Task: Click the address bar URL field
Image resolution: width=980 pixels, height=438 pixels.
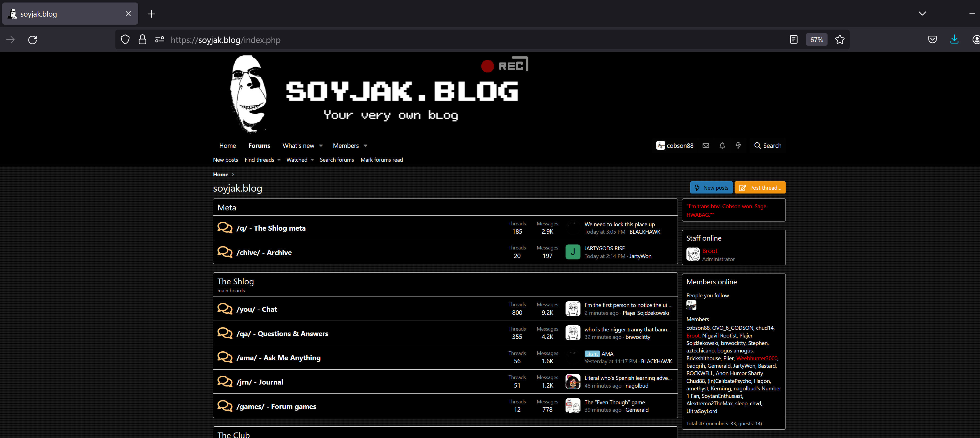Action: [x=343, y=40]
